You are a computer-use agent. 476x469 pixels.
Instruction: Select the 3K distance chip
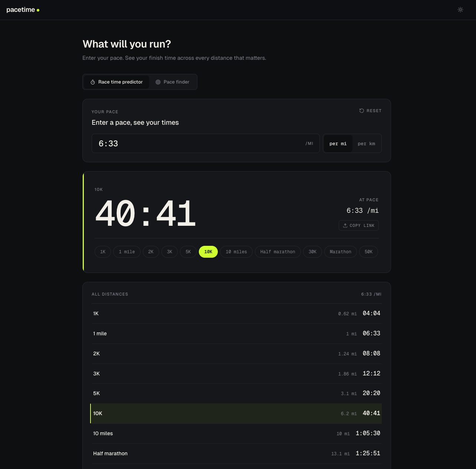(170, 252)
